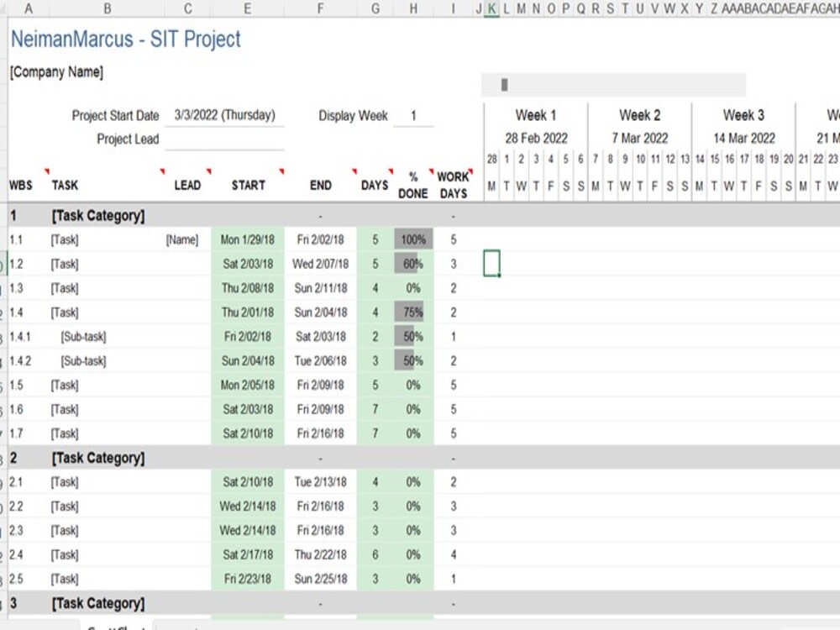Click the Project Start Date label
The image size is (840, 630).
pyautogui.click(x=115, y=116)
